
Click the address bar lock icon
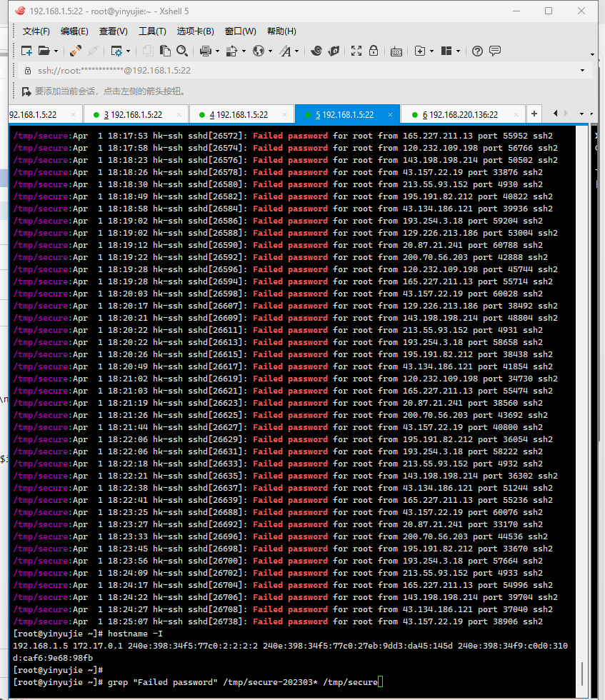[28, 71]
